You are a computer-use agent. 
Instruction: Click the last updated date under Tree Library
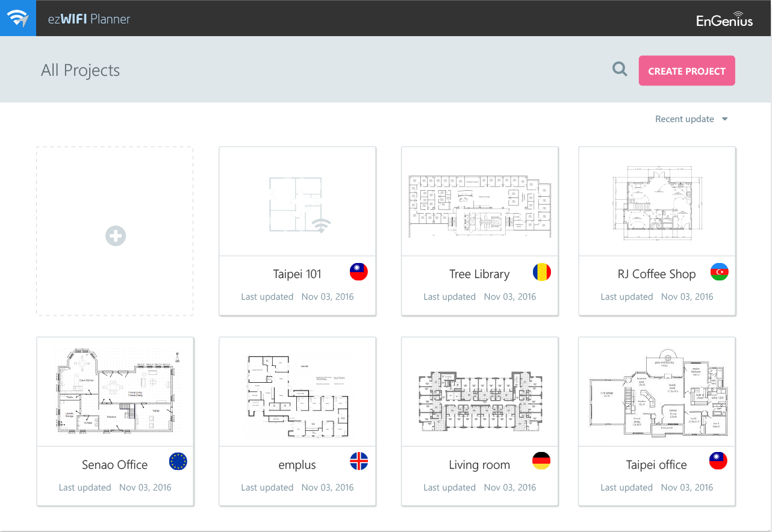coord(510,297)
